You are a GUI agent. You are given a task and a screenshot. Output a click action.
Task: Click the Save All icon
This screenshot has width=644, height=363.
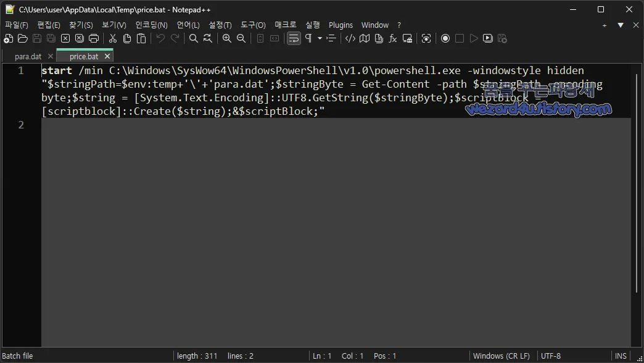(x=51, y=39)
